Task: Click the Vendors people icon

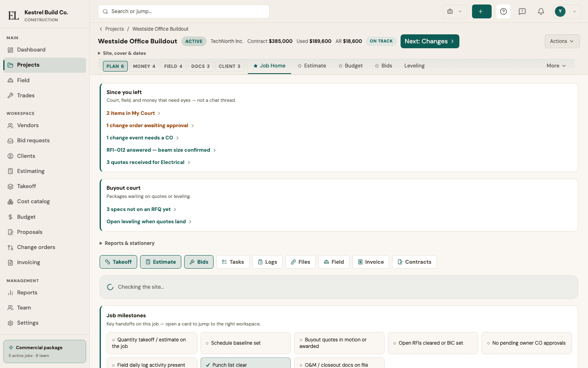Action: 11,126
